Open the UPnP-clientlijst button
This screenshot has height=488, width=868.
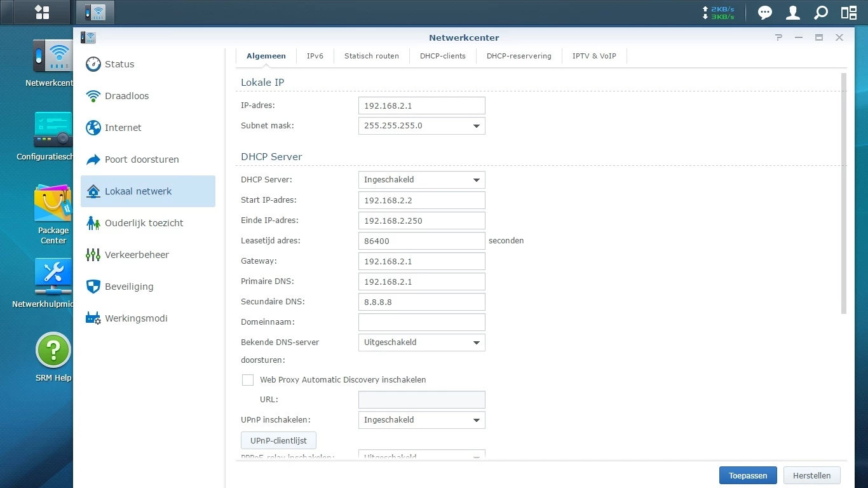[278, 440]
